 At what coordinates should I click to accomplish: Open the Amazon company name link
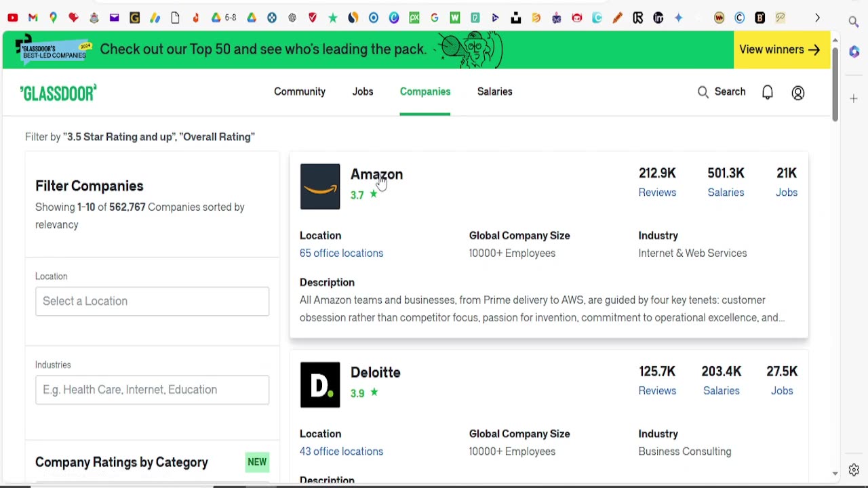[x=376, y=174]
